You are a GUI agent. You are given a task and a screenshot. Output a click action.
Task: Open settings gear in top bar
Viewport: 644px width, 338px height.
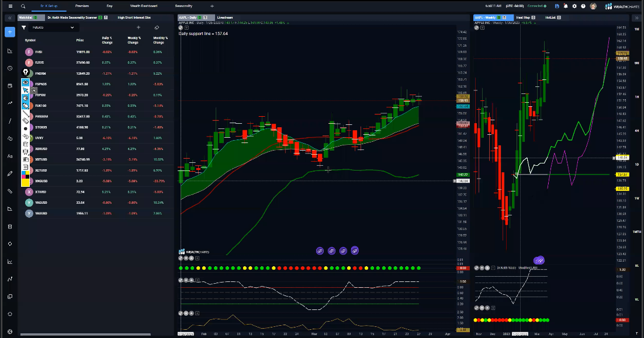(574, 6)
